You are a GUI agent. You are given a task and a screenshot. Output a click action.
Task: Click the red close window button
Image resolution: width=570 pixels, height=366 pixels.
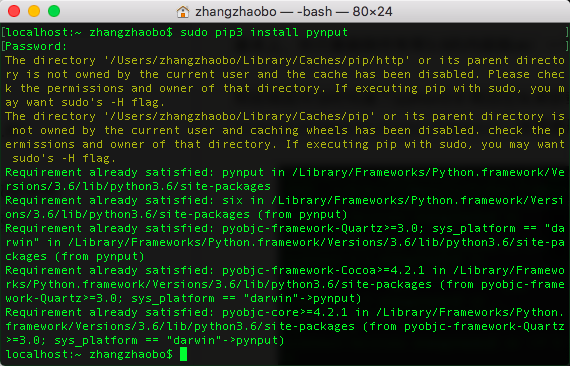click(14, 11)
